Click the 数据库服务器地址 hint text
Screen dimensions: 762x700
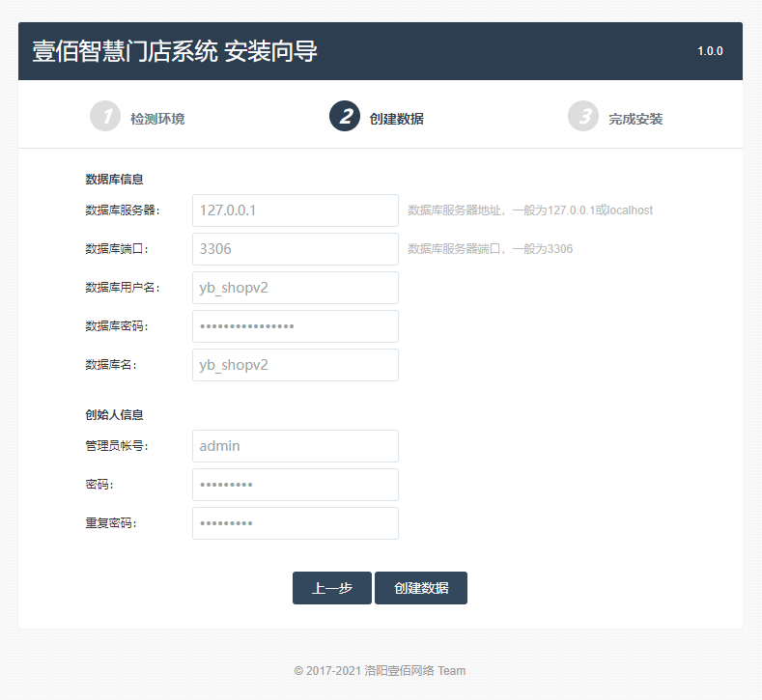[x=530, y=210]
